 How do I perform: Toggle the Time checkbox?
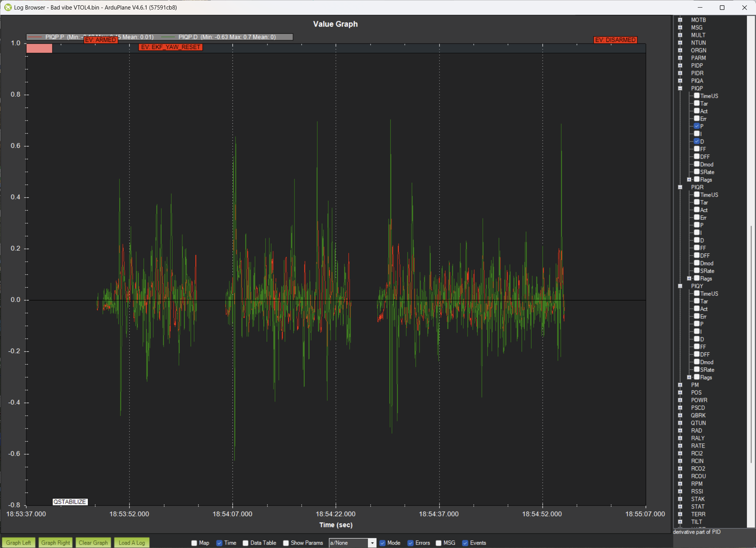tap(219, 543)
